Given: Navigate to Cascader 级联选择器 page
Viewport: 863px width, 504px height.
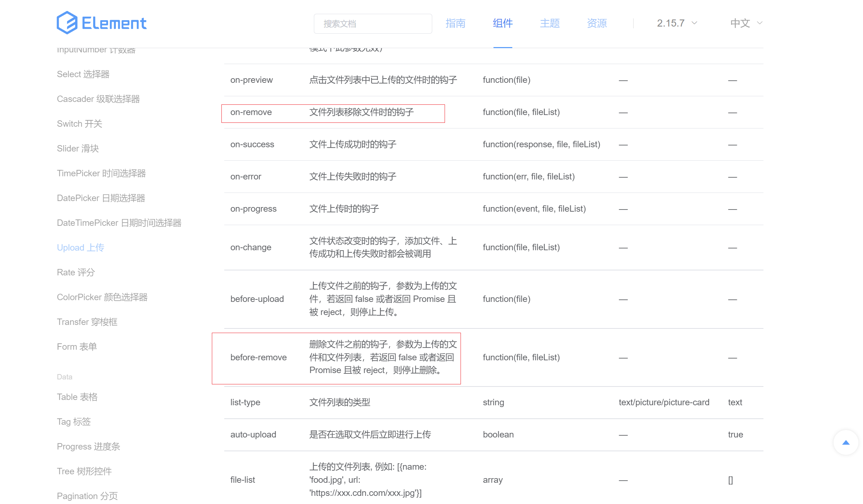Looking at the screenshot, I should pos(98,99).
